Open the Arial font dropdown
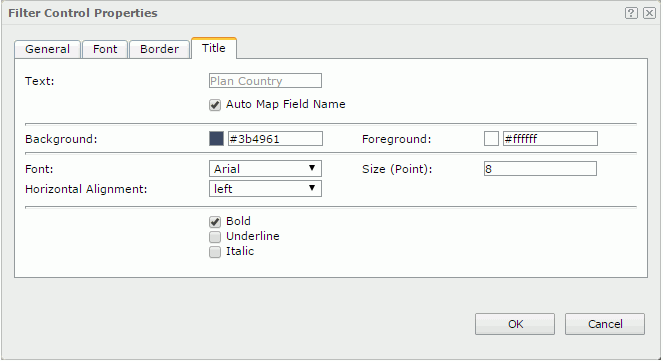 coord(265,169)
